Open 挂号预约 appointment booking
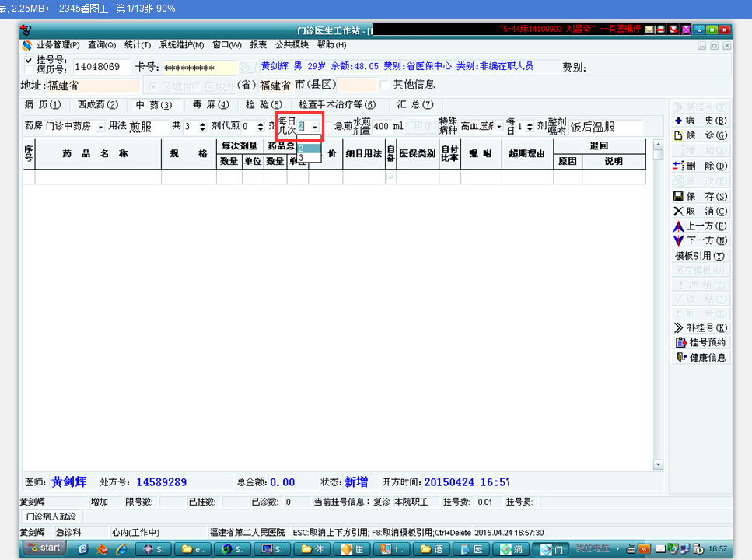 [700, 343]
